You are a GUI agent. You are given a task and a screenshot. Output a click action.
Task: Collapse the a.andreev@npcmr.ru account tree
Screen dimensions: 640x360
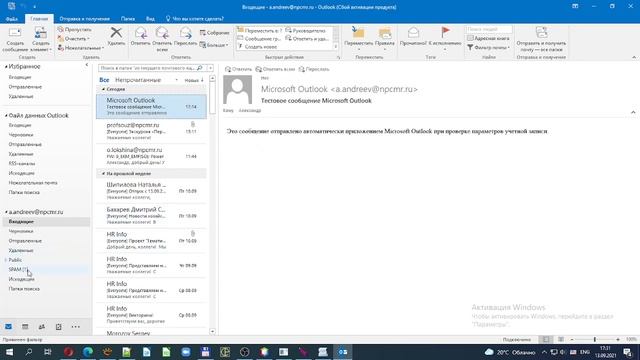pos(6,212)
